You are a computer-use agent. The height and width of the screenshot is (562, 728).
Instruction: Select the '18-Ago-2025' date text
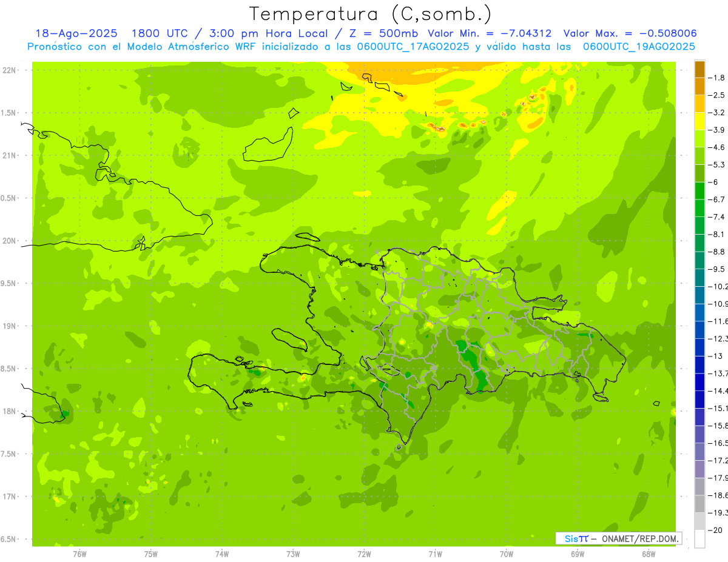pos(78,33)
